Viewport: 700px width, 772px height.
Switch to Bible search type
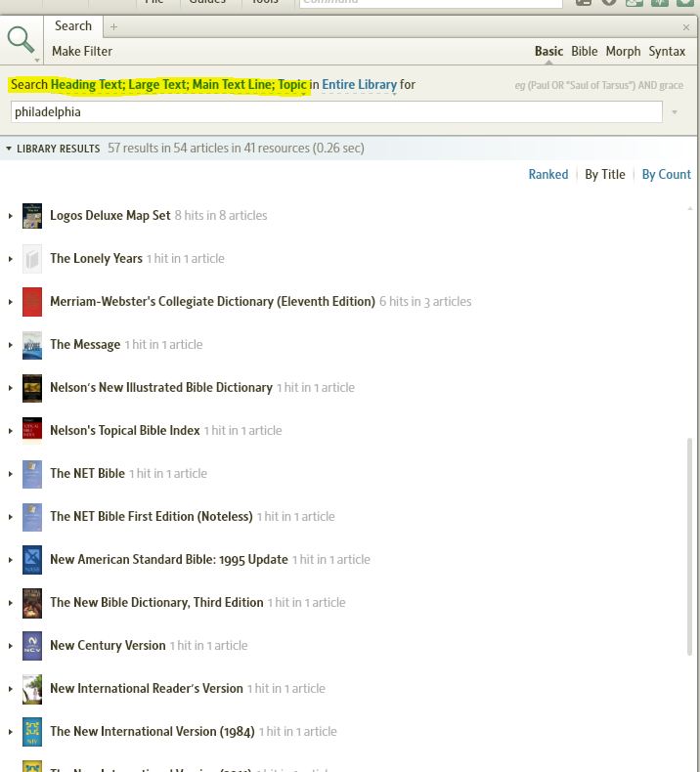pos(585,51)
